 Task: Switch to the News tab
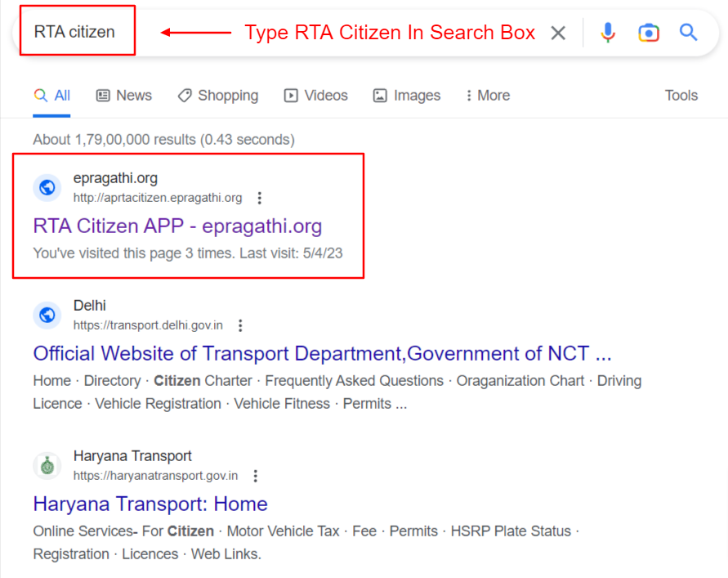(x=124, y=96)
